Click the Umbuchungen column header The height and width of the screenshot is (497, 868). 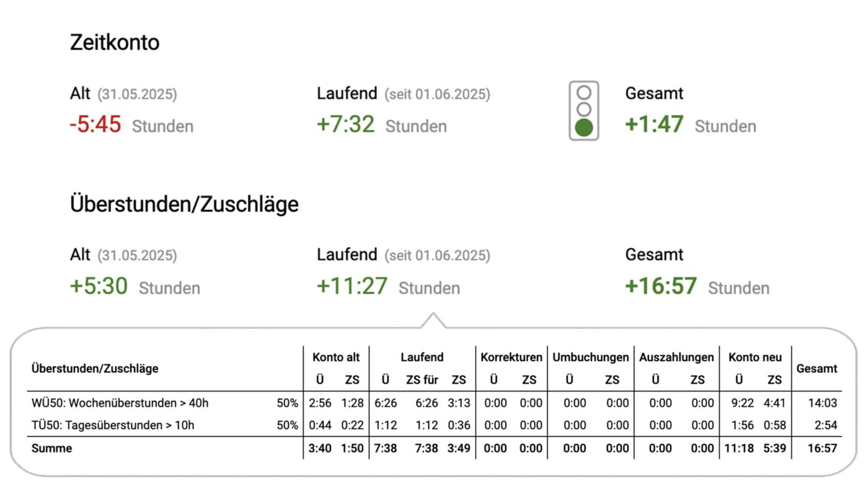pos(591,358)
